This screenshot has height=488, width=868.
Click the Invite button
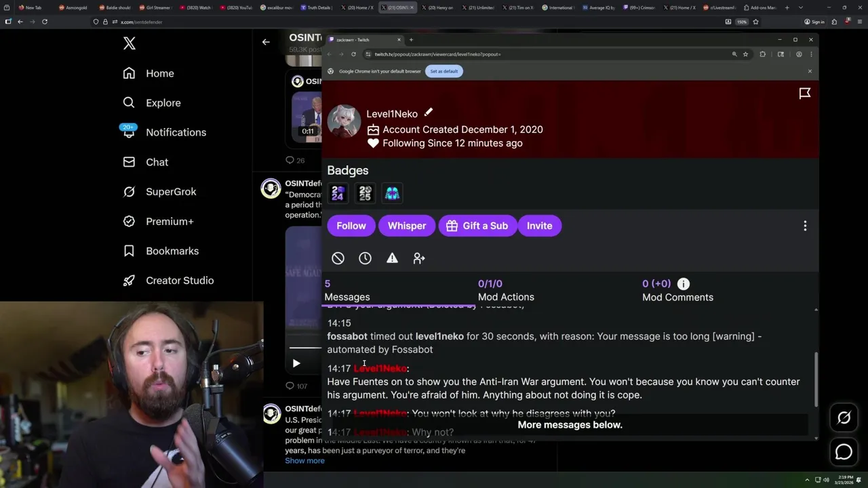coord(540,226)
